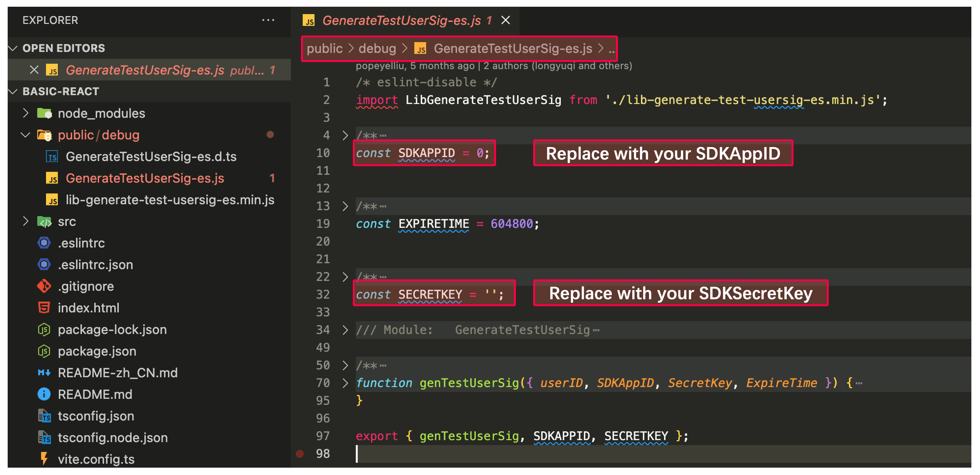Image resolution: width=980 pixels, height=475 pixels.
Task: Unfold the collapsed comment at line 4
Action: [345, 136]
